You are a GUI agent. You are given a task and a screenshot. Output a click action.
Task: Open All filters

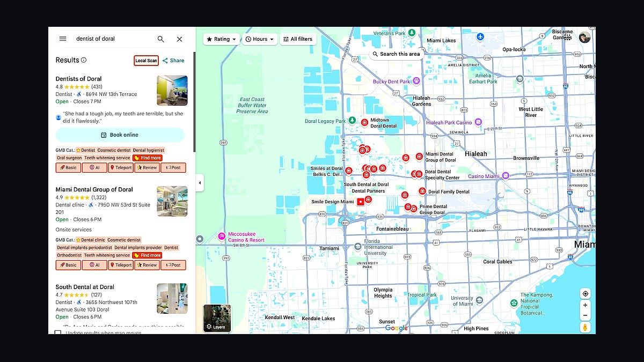pyautogui.click(x=298, y=39)
